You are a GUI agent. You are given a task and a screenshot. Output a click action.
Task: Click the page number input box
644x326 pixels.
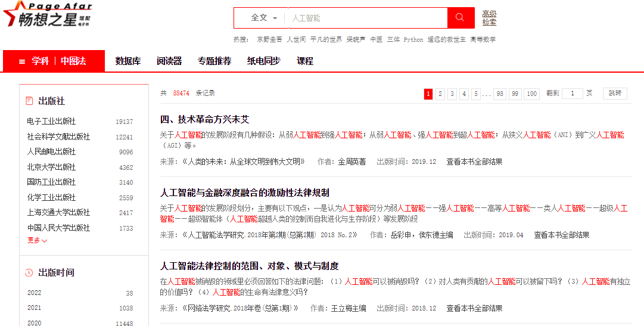pos(573,94)
